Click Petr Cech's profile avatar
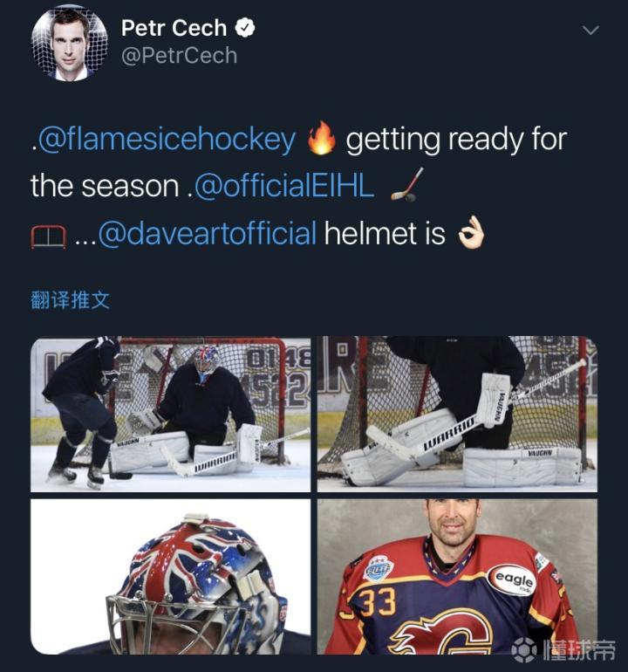Image resolution: width=628 pixels, height=672 pixels. click(70, 43)
